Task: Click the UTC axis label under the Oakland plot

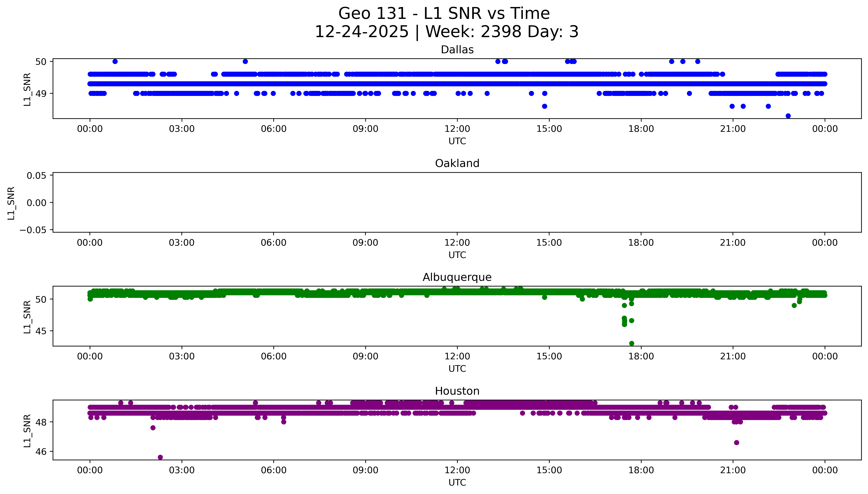Action: 457,255
